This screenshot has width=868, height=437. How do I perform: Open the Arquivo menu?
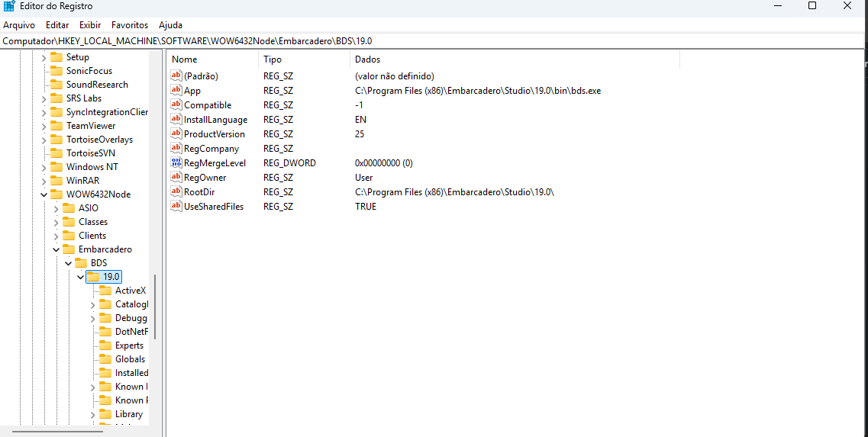(x=19, y=25)
